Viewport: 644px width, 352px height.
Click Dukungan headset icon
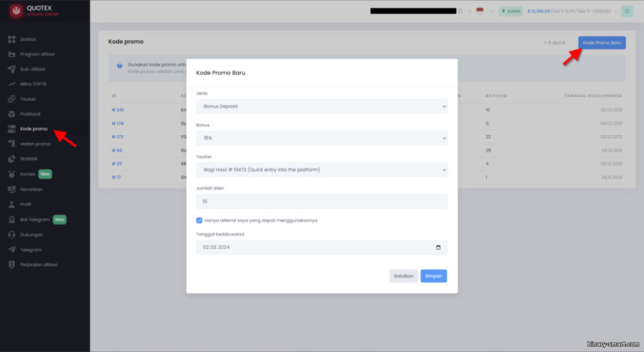point(11,235)
